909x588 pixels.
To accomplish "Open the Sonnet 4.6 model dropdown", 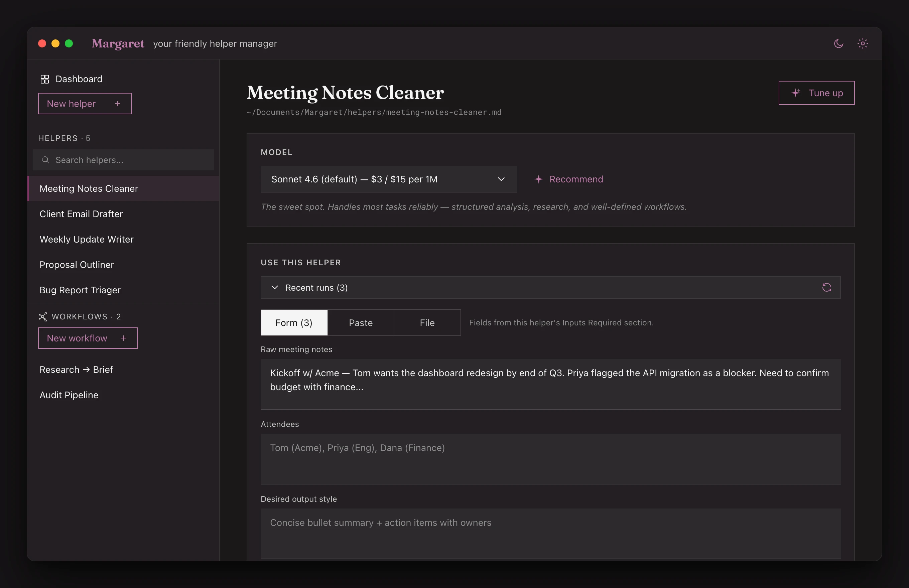I will point(389,179).
